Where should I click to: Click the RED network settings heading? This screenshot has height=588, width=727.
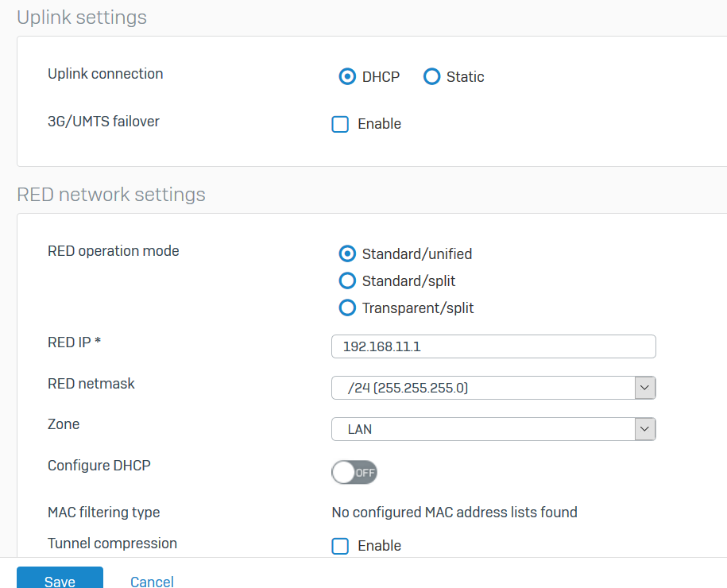pos(111,195)
